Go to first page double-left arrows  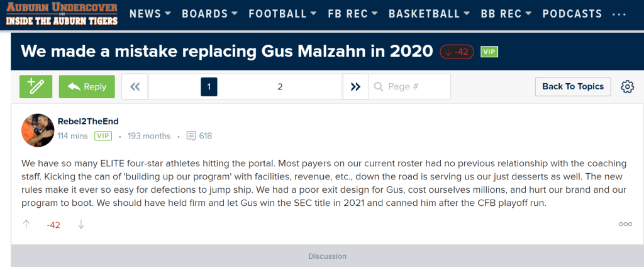pyautogui.click(x=135, y=87)
